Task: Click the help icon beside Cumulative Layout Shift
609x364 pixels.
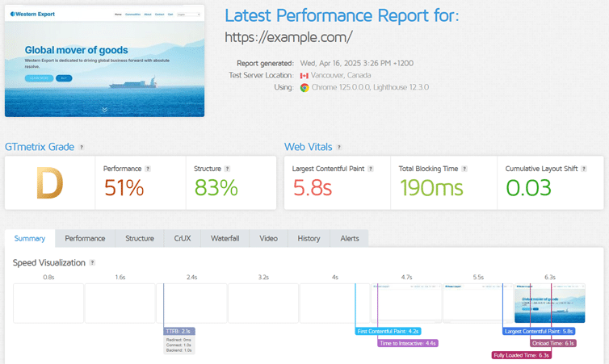Action: pyautogui.click(x=584, y=169)
